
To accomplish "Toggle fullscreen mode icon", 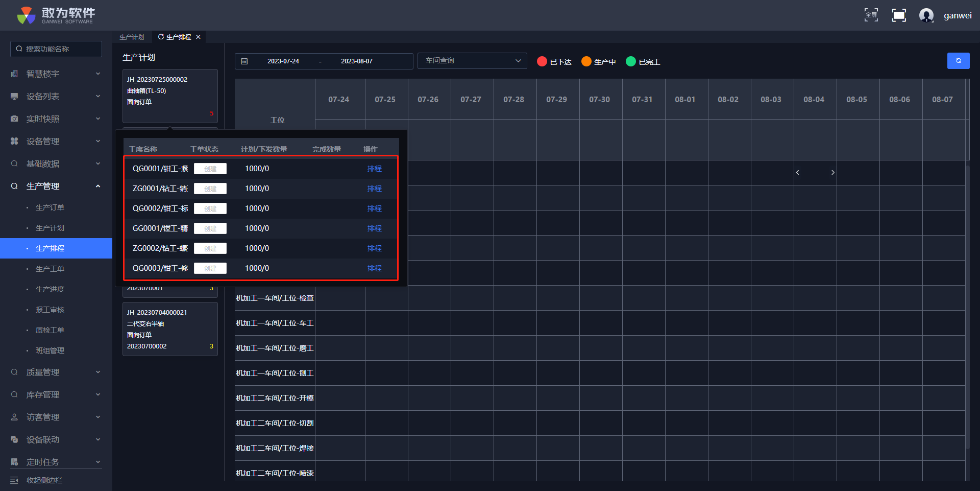I will (x=899, y=15).
